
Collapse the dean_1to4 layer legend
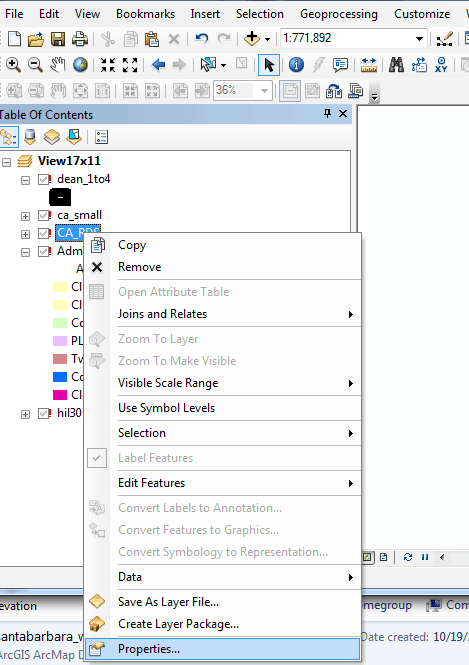click(x=25, y=180)
